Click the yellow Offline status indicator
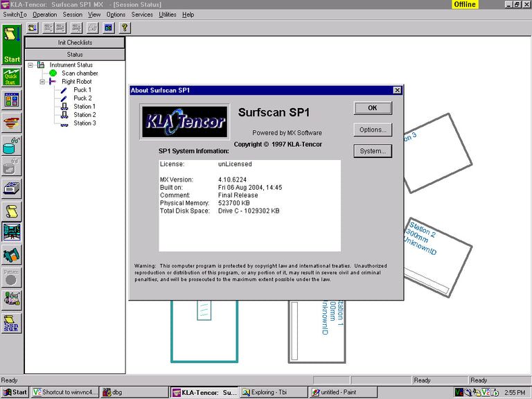The width and height of the screenshot is (532, 399). tap(465, 4)
